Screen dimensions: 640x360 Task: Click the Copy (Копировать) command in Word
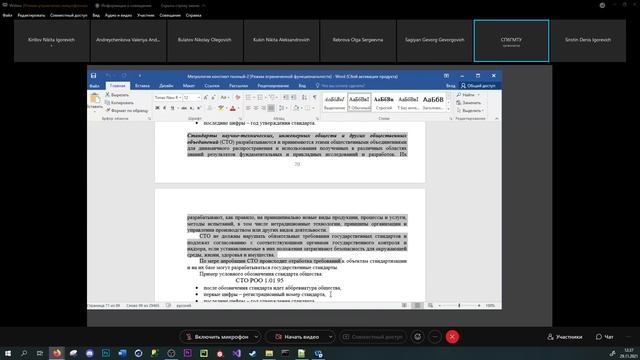tap(119, 102)
